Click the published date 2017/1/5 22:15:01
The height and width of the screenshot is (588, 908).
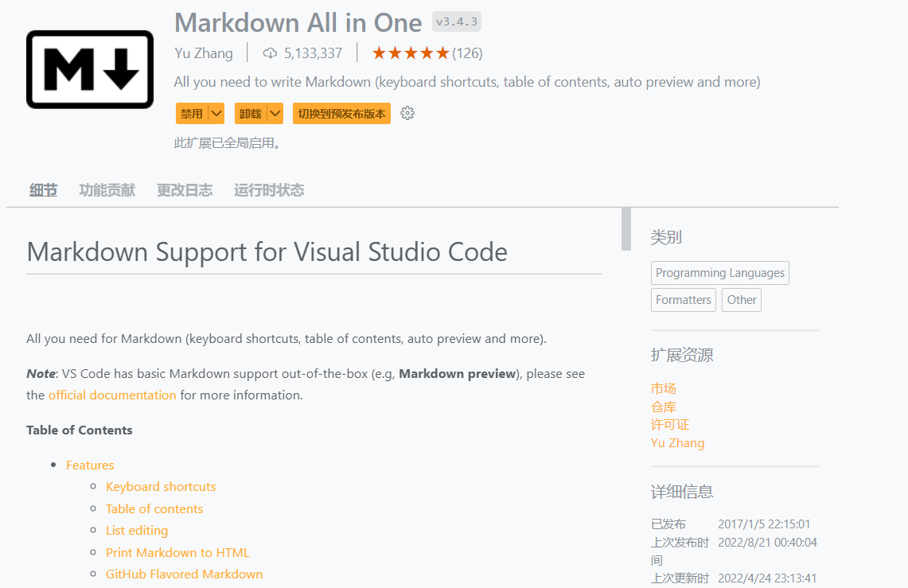coord(765,524)
